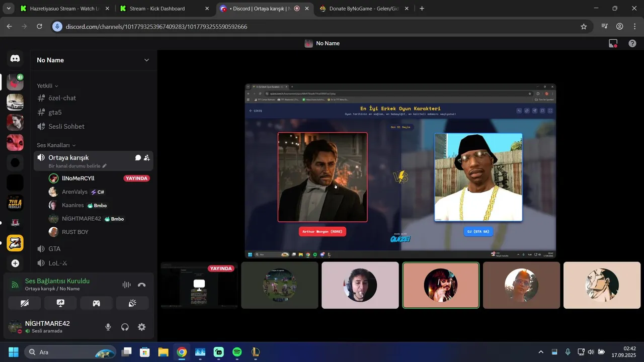
Task: Open the white car server icon
Action: tap(15, 102)
